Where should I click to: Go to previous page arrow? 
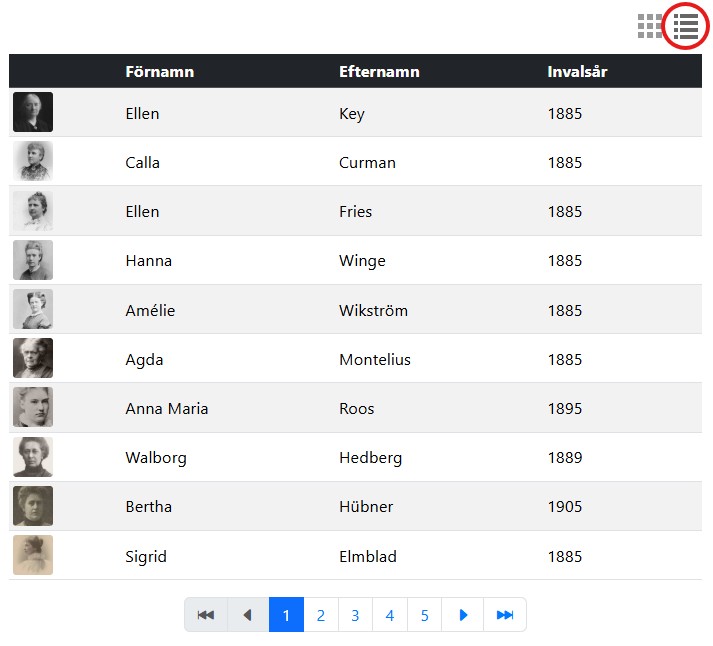[x=248, y=615]
